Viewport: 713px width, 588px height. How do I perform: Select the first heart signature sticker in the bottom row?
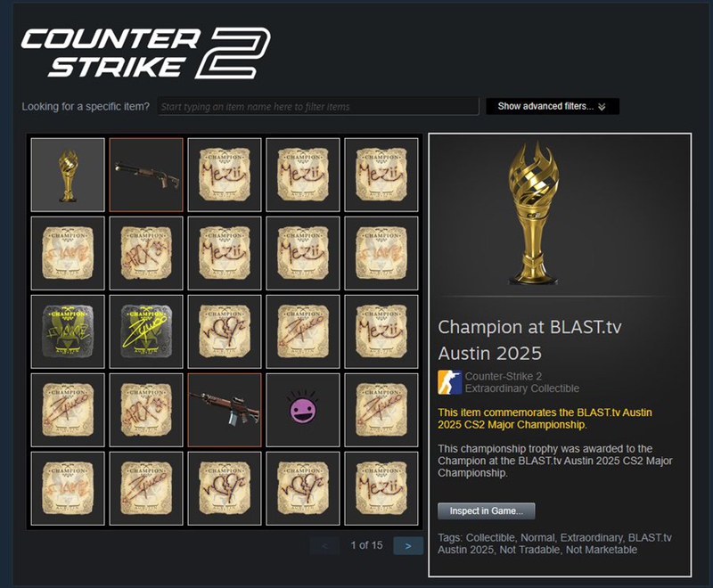pos(225,488)
